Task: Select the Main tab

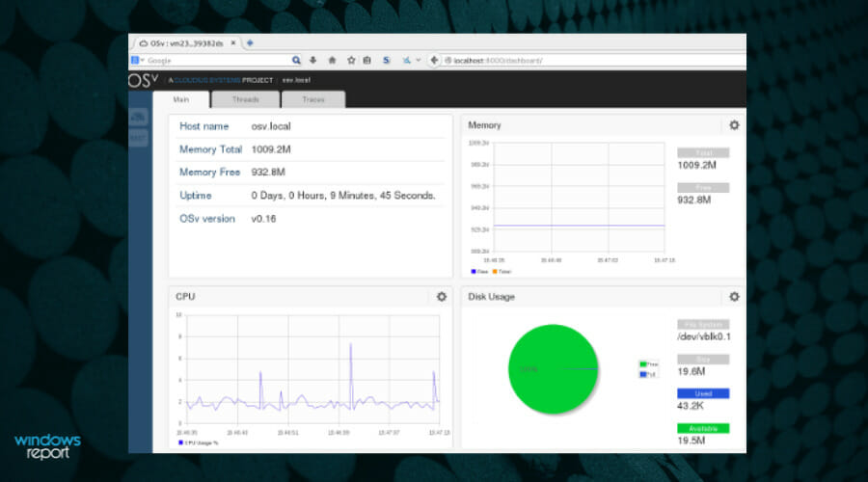Action: tap(181, 99)
